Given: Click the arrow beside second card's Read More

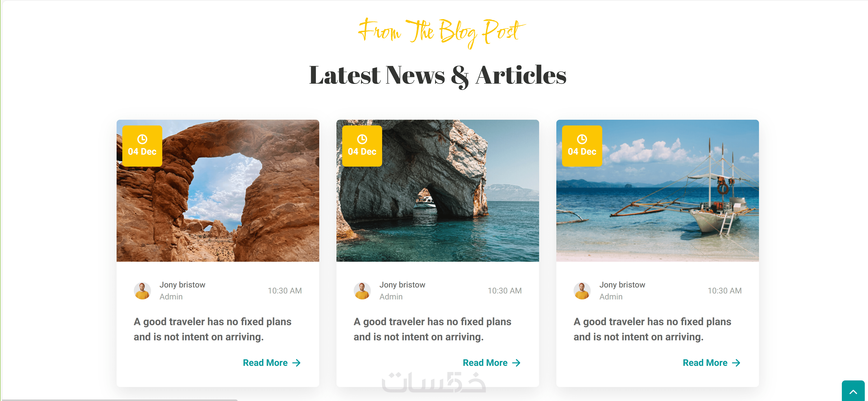Looking at the screenshot, I should tap(516, 363).
